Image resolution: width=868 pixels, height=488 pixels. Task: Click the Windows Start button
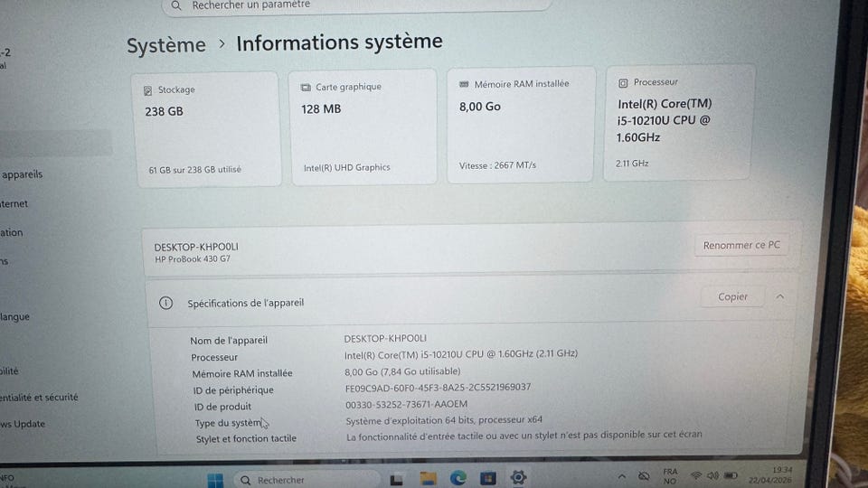tap(215, 480)
